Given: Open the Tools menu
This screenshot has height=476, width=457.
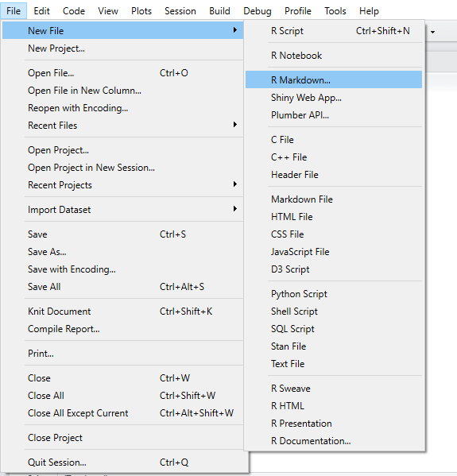Looking at the screenshot, I should point(335,11).
